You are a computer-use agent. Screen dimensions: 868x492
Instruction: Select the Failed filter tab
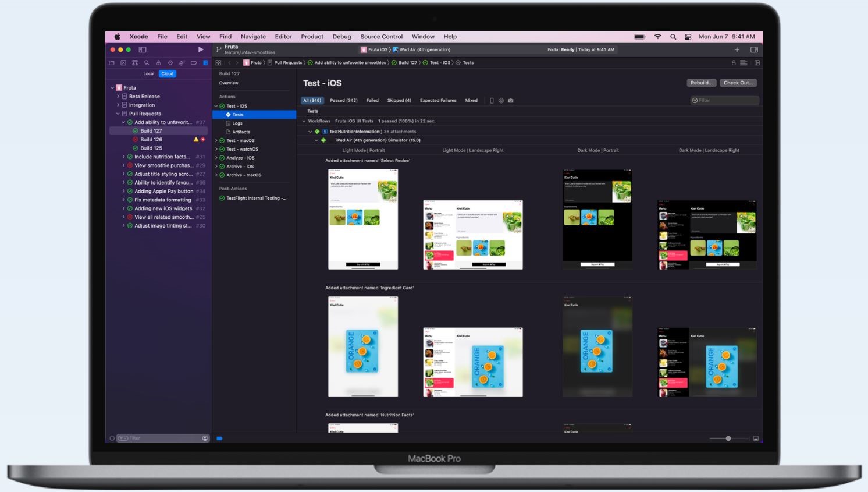[x=372, y=101]
